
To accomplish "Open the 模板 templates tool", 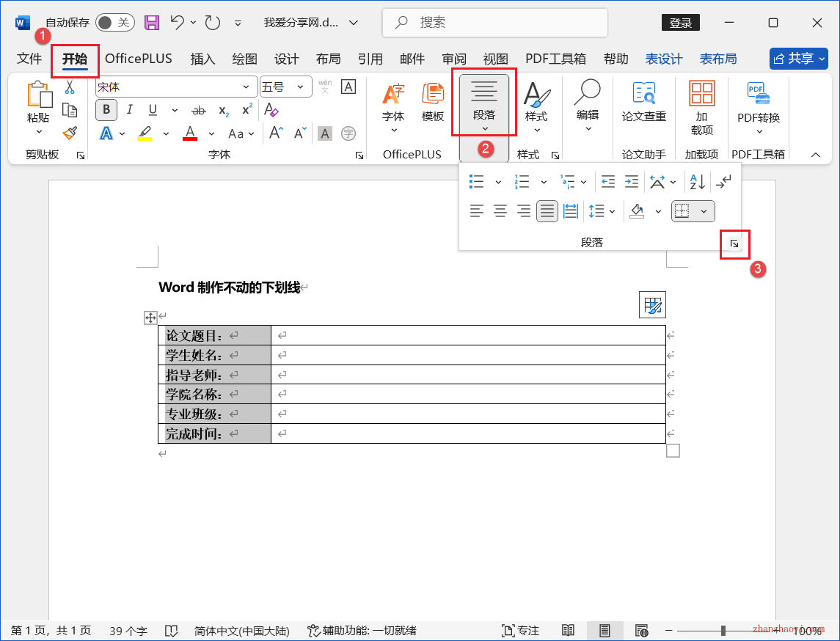I will point(433,103).
